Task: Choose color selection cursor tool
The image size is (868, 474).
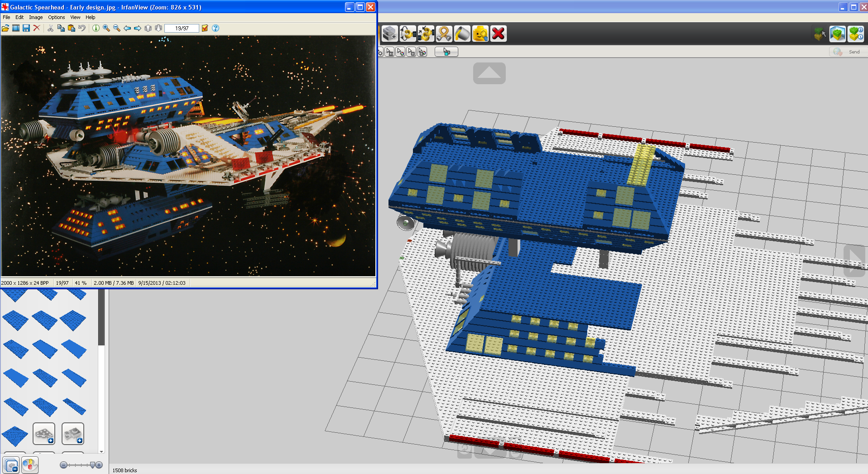Action: (401, 52)
